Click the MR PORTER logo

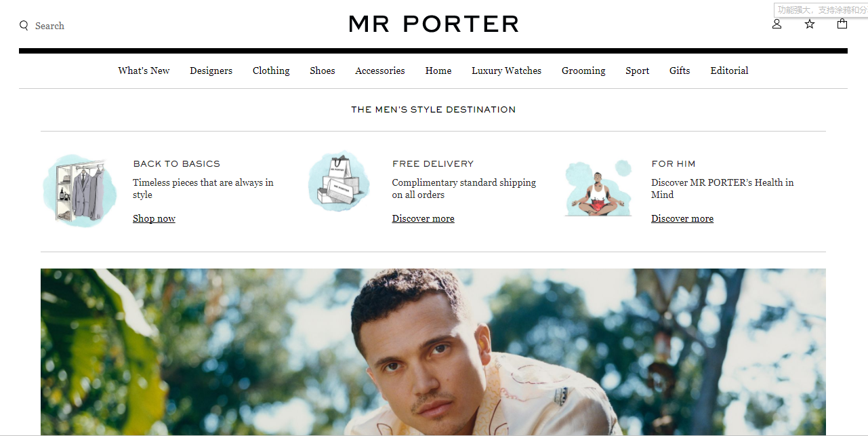tap(434, 24)
